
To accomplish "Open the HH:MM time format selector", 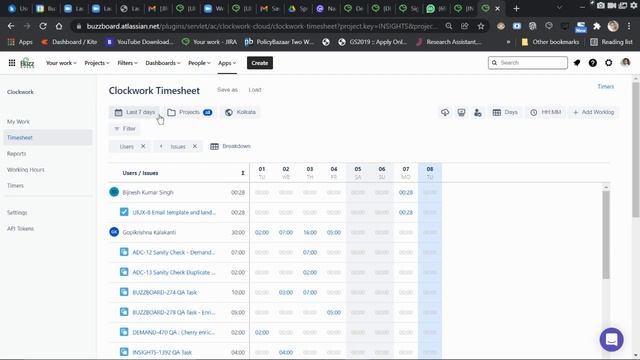I will 545,112.
